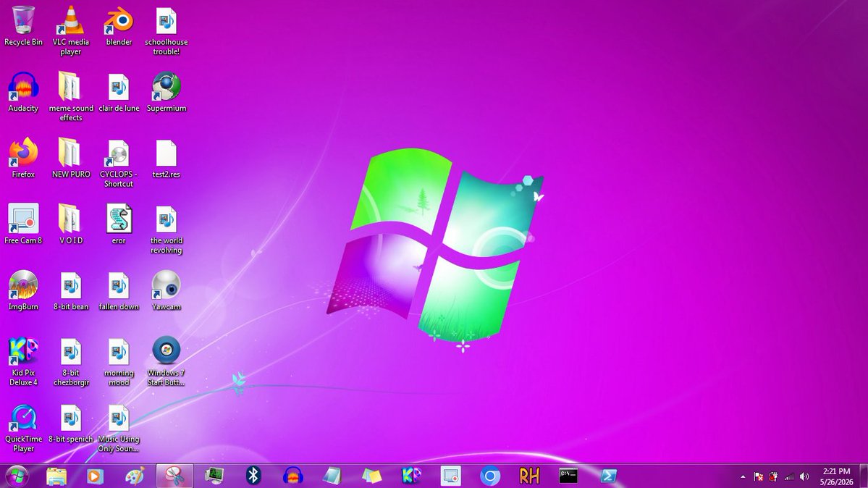Open the volume speaker tray icon
Viewport: 868px width, 488px height.
(x=804, y=476)
